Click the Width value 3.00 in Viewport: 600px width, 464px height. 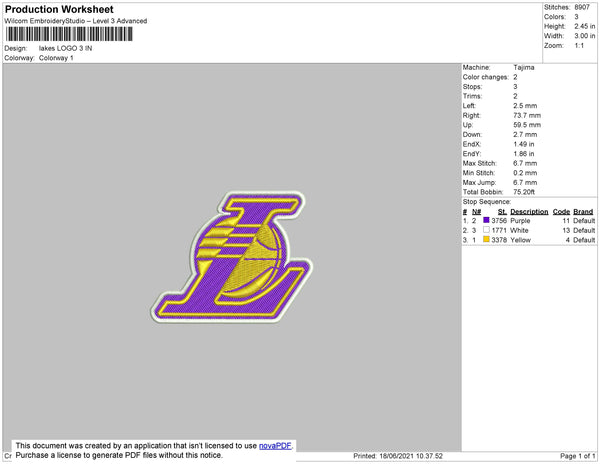click(x=584, y=36)
